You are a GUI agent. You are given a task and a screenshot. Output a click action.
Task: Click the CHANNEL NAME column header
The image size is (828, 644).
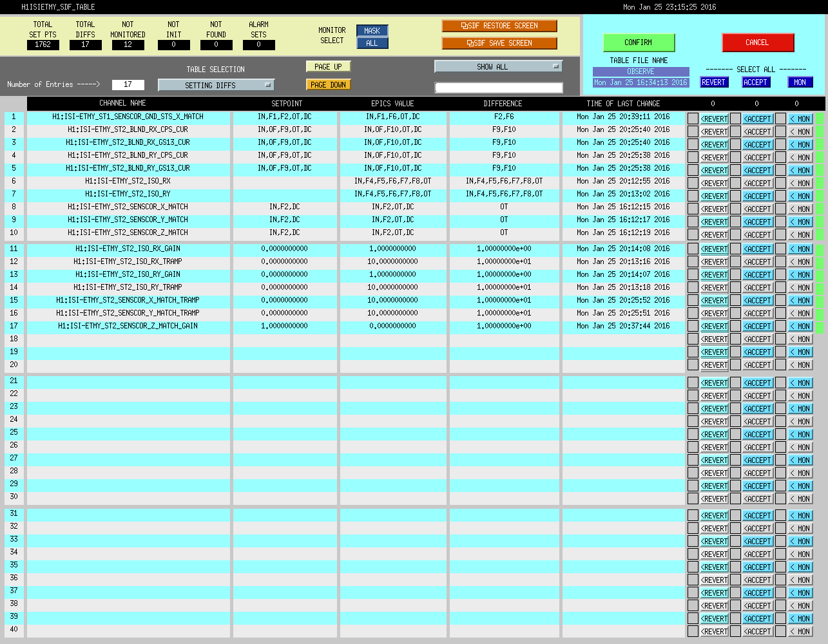tap(122, 103)
